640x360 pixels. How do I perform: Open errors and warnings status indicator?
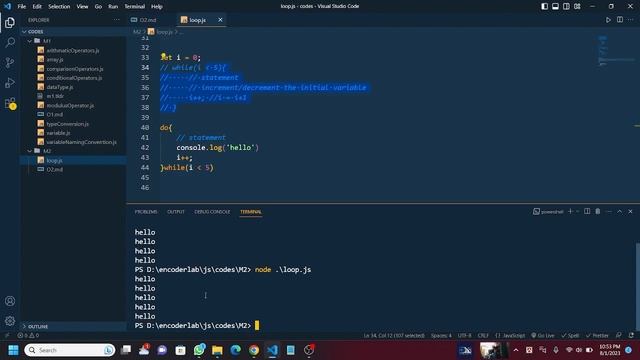pyautogui.click(x=28, y=336)
